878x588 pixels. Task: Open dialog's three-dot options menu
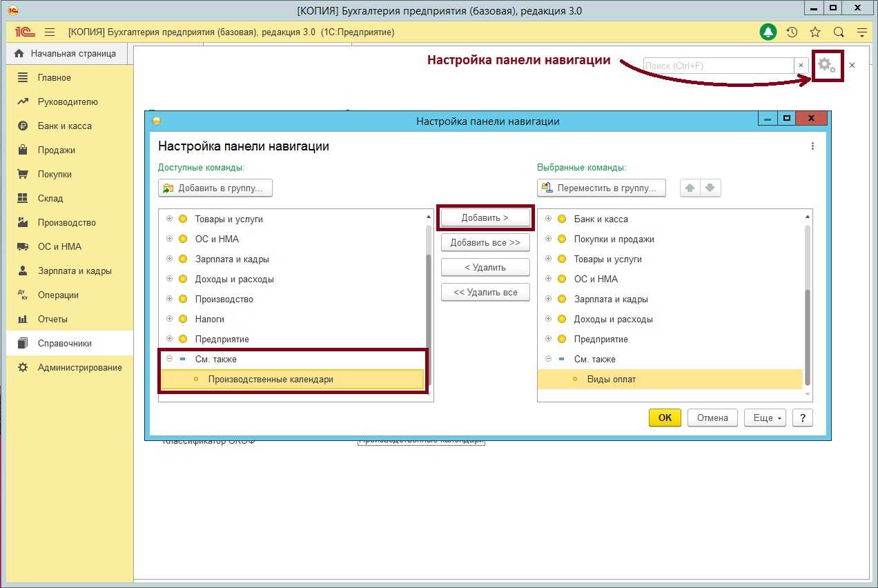tap(813, 146)
